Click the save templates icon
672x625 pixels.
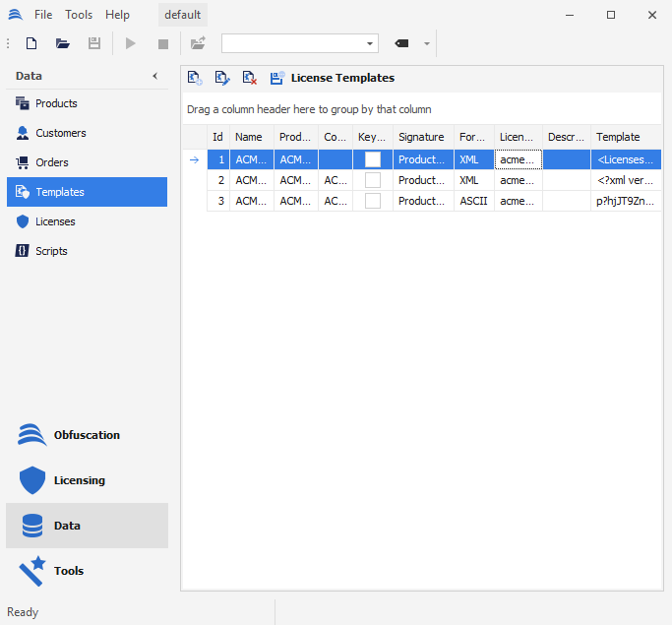(277, 78)
